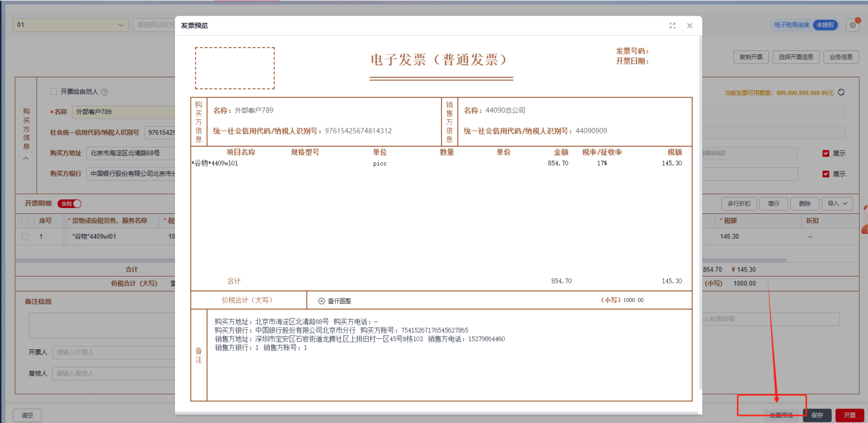Click the 开票人 input field

[x=113, y=352]
